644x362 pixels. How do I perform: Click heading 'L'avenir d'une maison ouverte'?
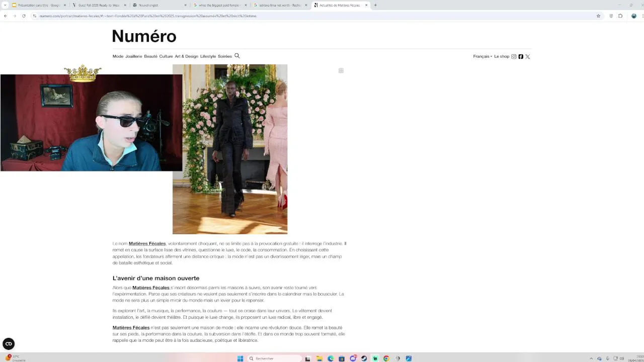click(x=156, y=278)
